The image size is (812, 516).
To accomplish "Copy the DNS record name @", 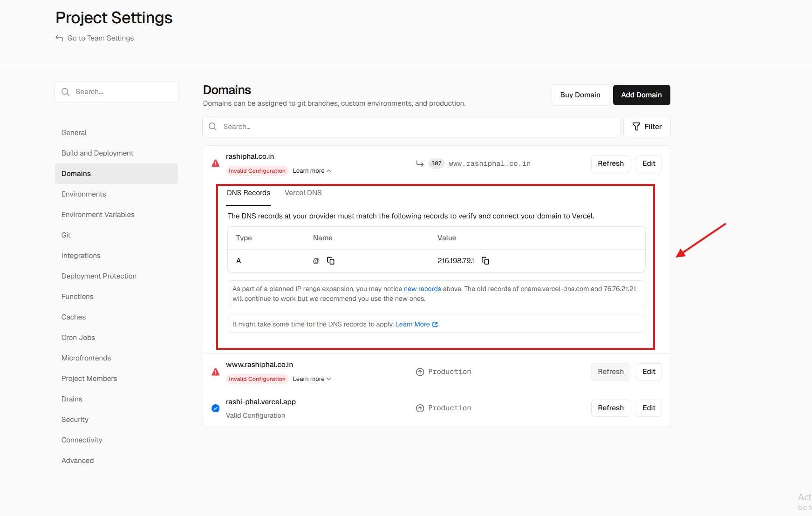I will [331, 261].
